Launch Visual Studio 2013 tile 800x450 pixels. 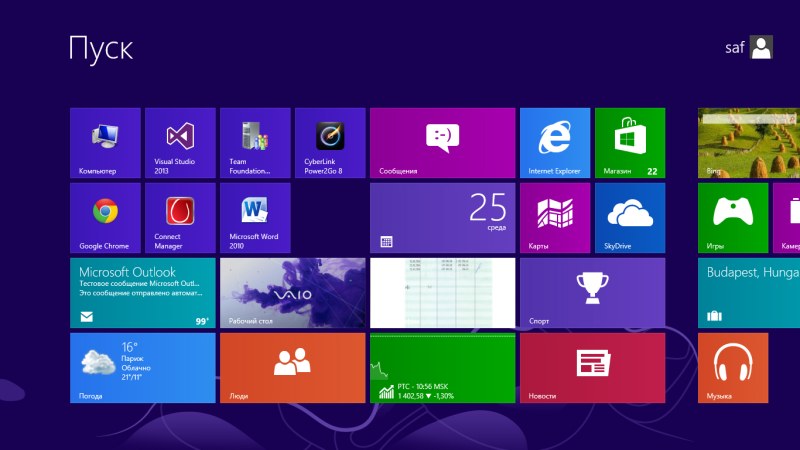point(180,143)
